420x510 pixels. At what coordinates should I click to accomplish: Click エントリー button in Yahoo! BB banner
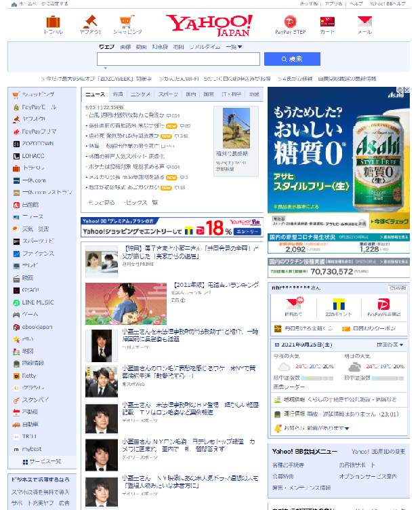tap(247, 231)
